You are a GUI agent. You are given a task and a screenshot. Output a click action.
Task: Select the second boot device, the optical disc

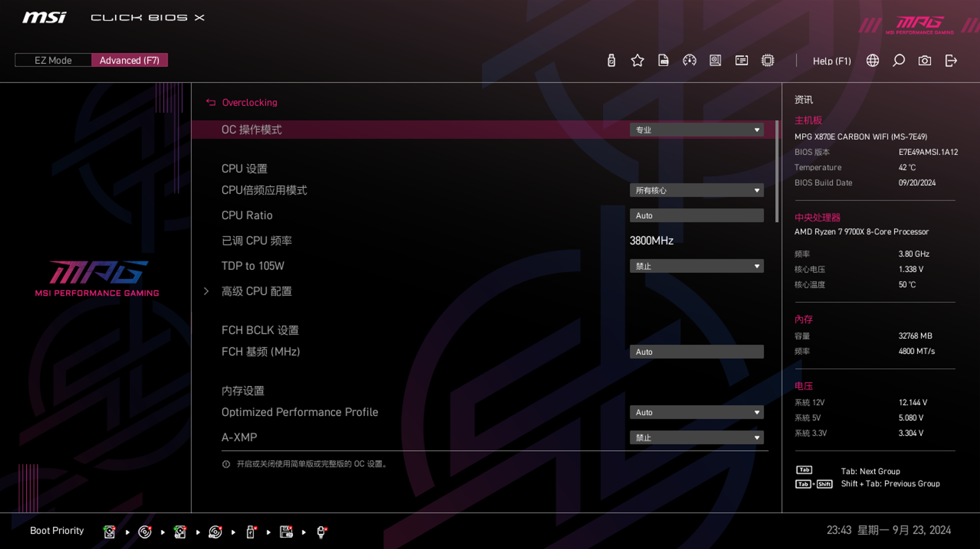coord(145,532)
